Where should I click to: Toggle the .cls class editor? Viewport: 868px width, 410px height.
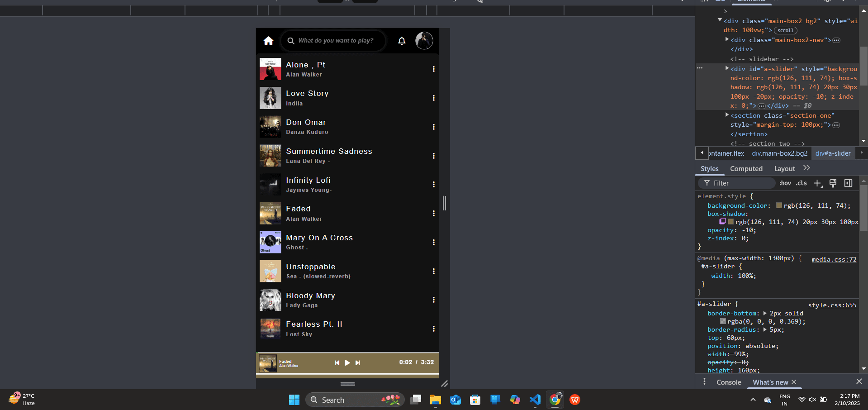(x=801, y=183)
